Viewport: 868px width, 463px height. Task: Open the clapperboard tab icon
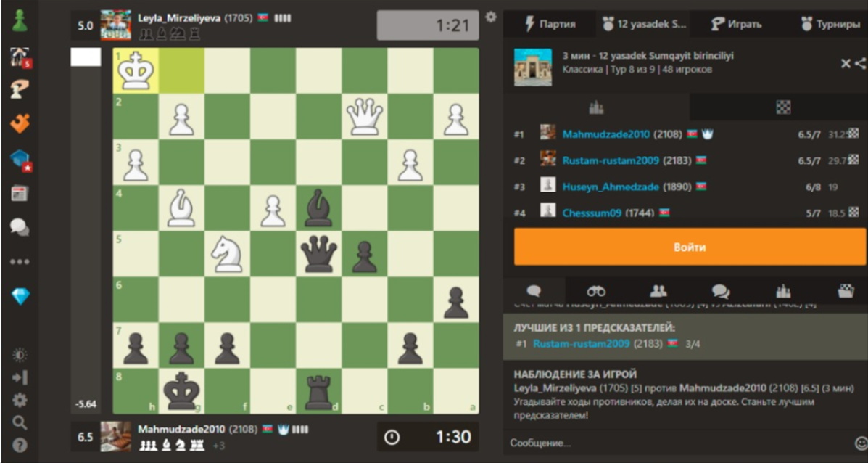point(846,291)
